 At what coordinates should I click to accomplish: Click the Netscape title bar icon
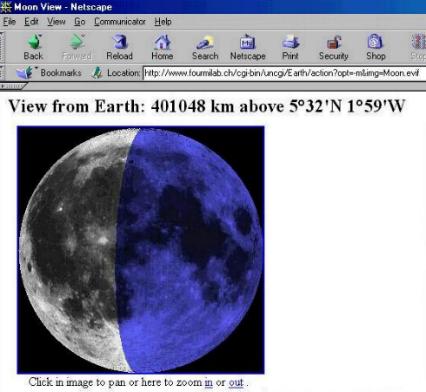(6, 6)
